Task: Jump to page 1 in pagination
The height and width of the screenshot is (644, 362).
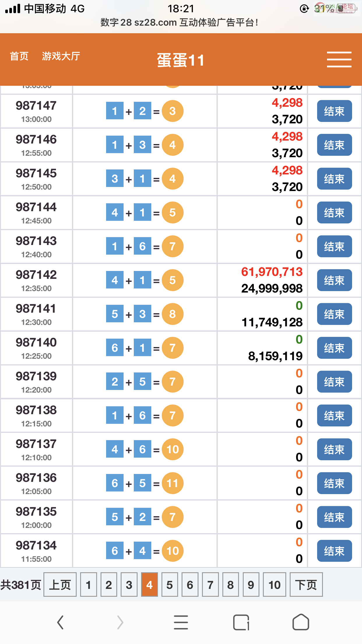Action: [88, 584]
